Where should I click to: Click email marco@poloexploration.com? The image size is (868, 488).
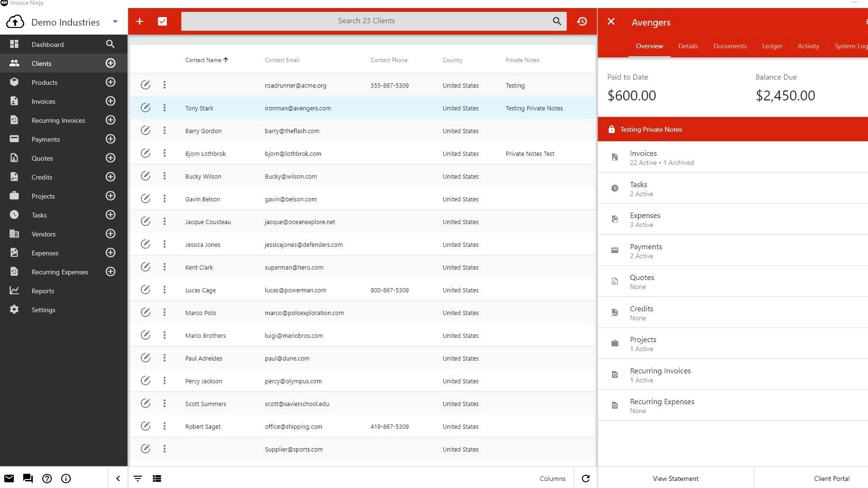304,313
